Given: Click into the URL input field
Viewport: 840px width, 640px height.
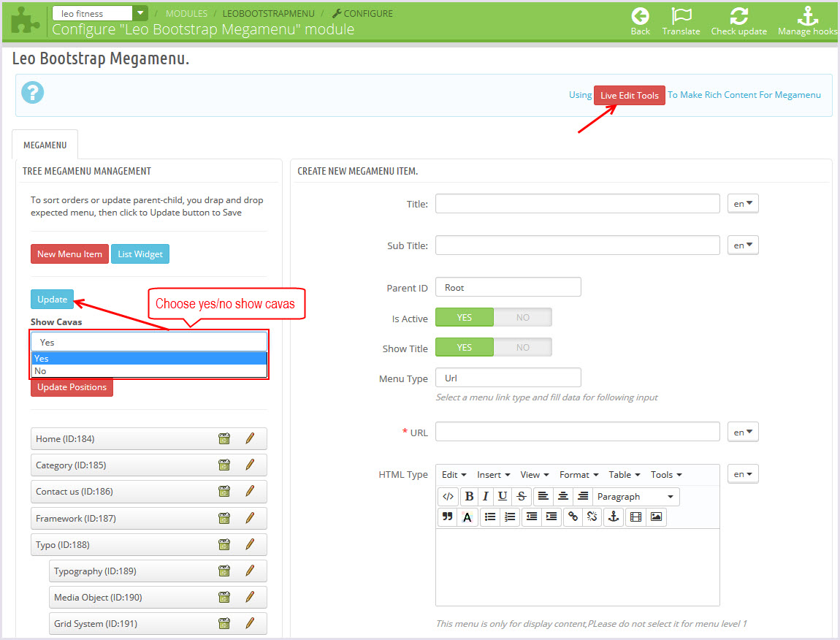Looking at the screenshot, I should (x=578, y=432).
